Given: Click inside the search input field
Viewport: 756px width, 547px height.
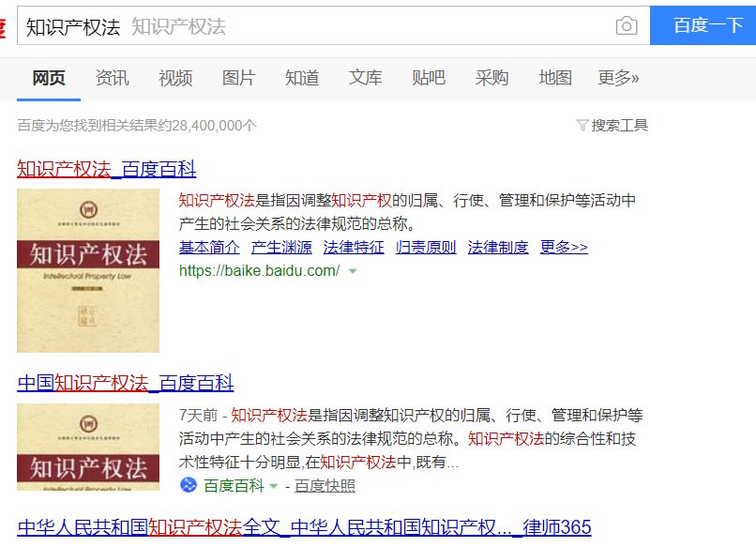Looking at the screenshot, I should [x=281, y=26].
